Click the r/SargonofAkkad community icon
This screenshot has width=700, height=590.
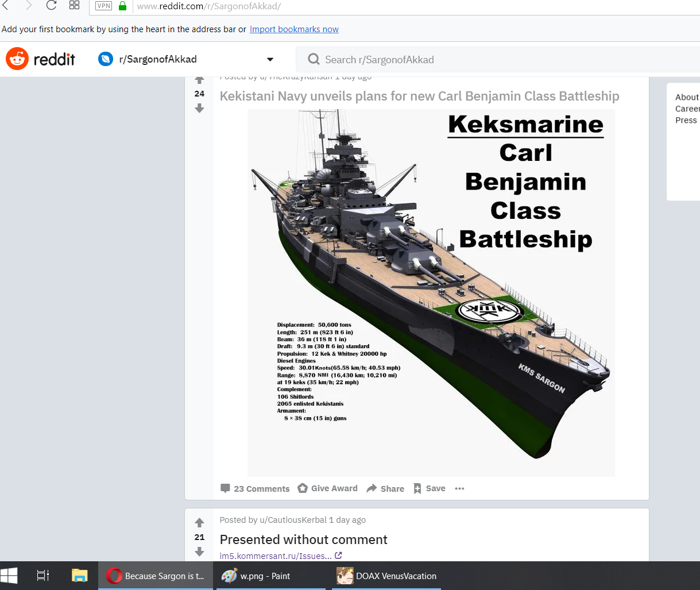point(106,59)
